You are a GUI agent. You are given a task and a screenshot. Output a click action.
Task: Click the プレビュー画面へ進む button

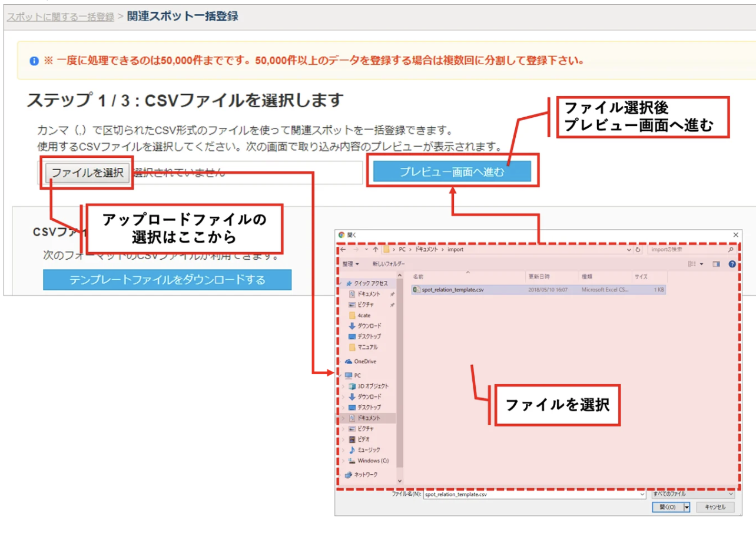452,172
